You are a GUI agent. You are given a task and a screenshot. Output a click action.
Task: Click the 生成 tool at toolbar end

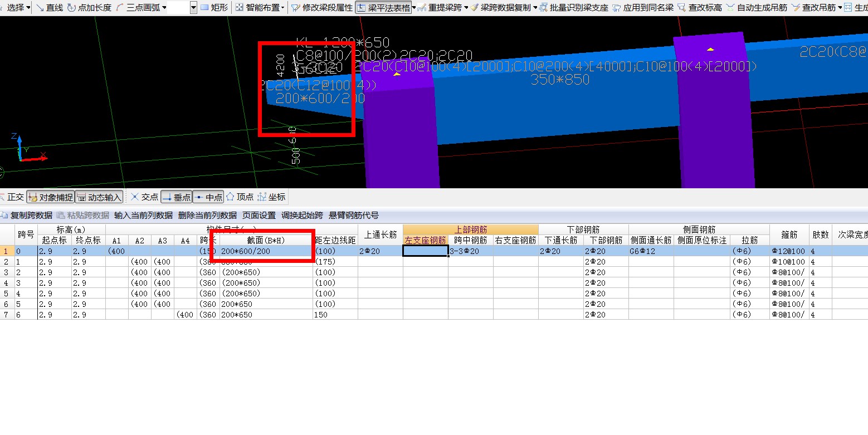coord(856,8)
